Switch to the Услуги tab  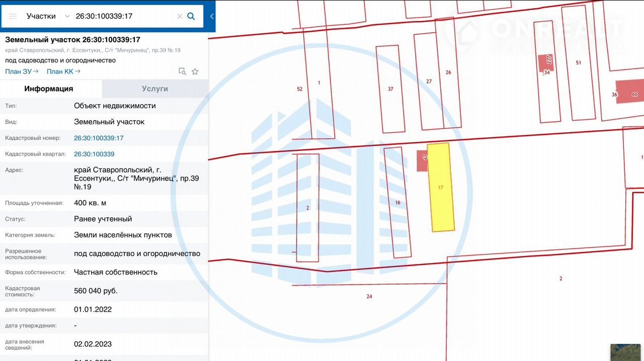(155, 88)
